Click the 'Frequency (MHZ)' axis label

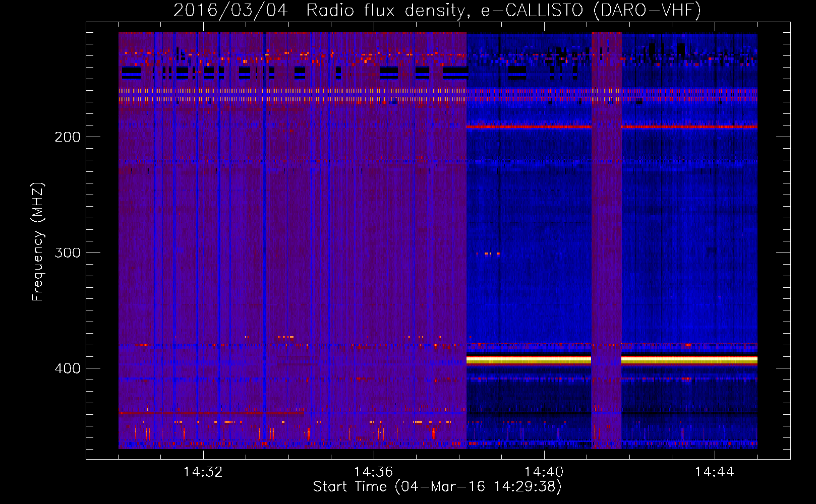coord(38,242)
